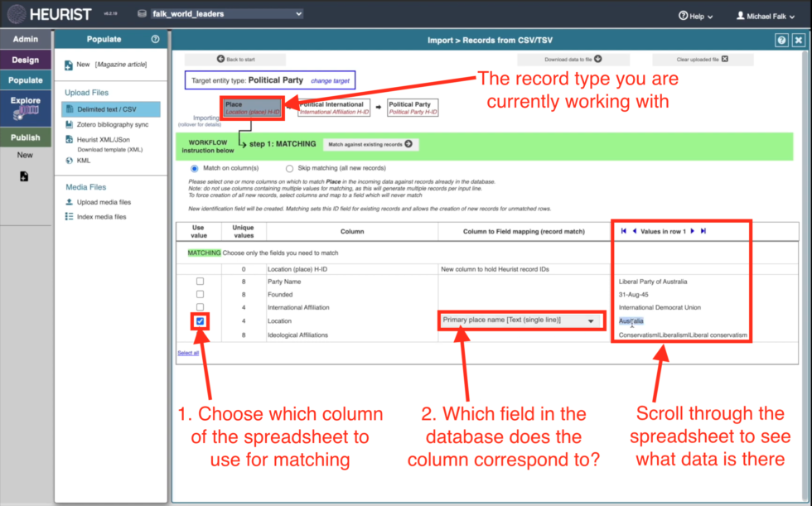Close the Import Records dialog
Image resolution: width=812 pixels, height=506 pixels.
(x=799, y=40)
